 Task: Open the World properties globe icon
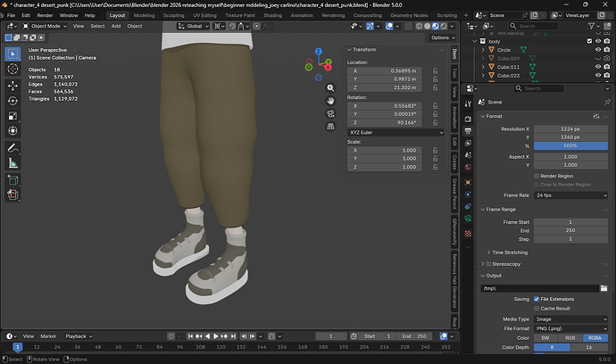click(x=468, y=167)
